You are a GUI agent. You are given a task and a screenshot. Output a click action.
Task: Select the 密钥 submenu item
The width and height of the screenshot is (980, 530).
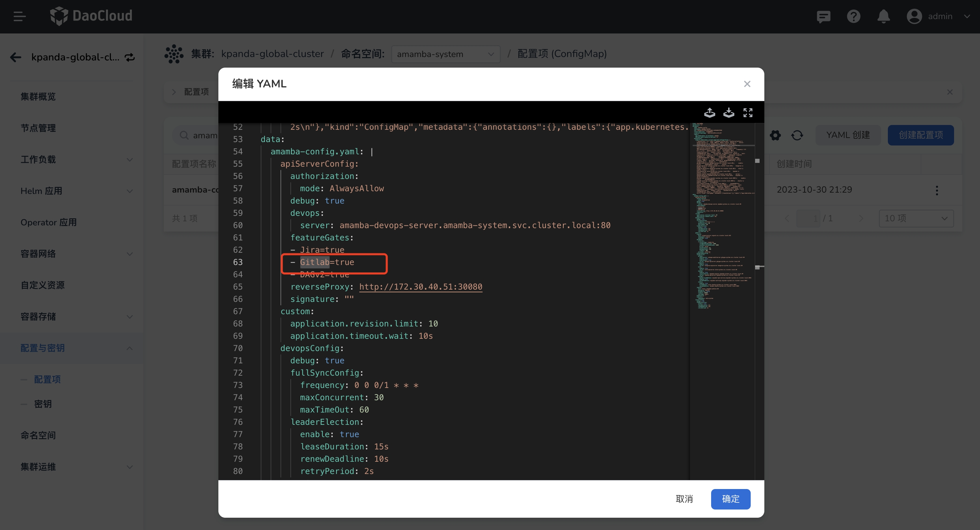click(43, 404)
